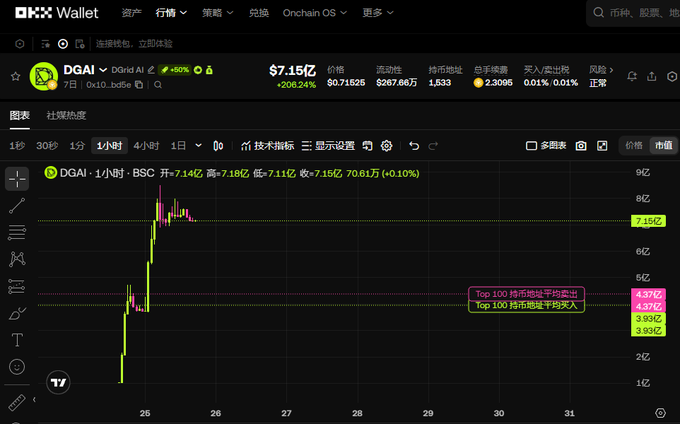This screenshot has height=424, width=680.
Task: Click the DGAI token logo
Action: click(44, 76)
